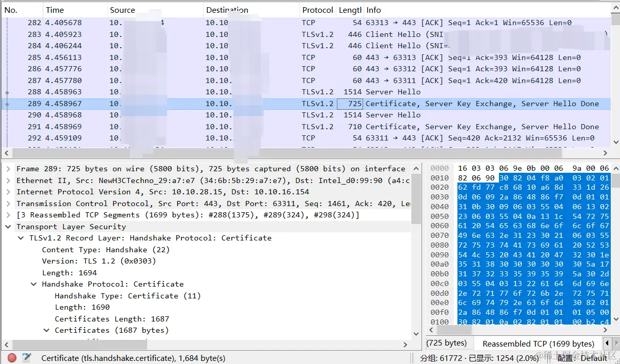Image resolution: width=620 pixels, height=364 pixels.
Task: Select the Content Type: Handshake (22) field
Action: [106, 250]
